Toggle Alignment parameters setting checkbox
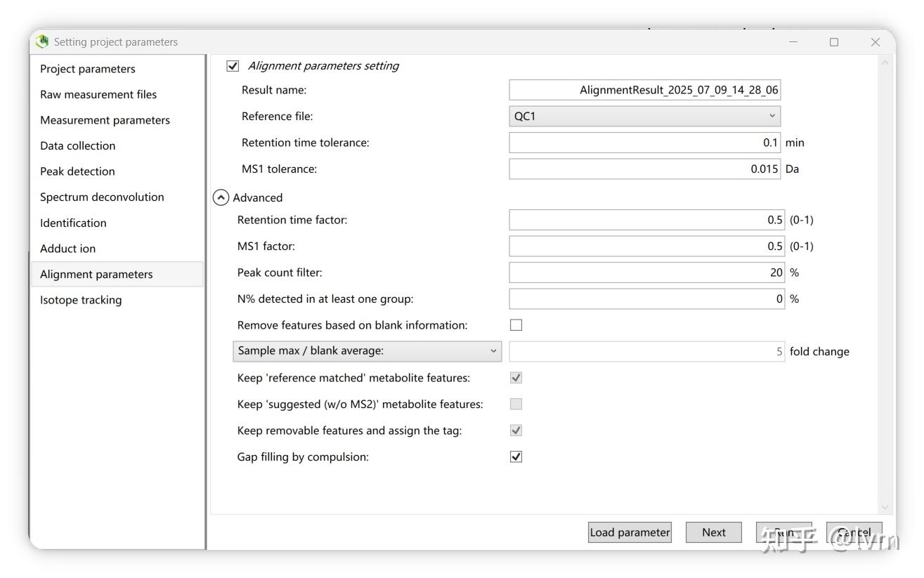Viewport: 924px width, 578px height. coord(233,66)
